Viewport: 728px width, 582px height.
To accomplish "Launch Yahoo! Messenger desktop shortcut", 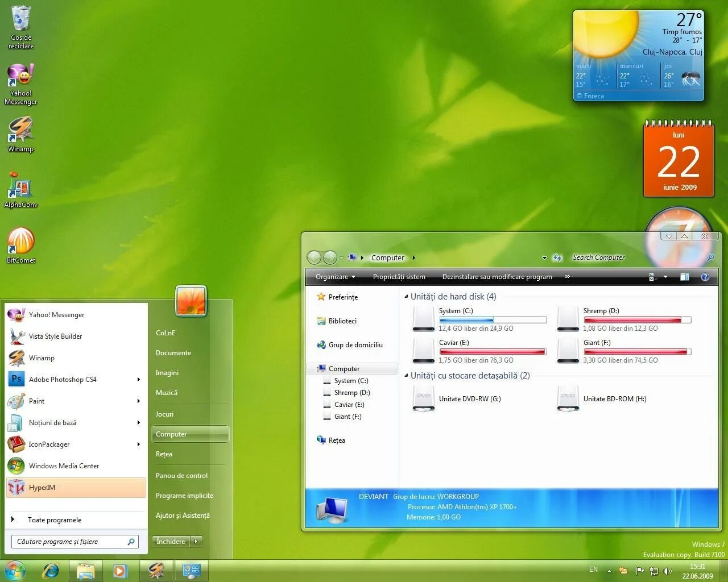I will pyautogui.click(x=21, y=84).
